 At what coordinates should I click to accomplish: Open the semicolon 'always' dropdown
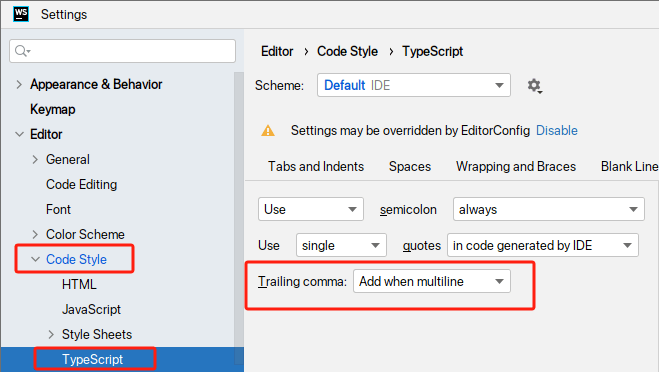[x=548, y=209]
